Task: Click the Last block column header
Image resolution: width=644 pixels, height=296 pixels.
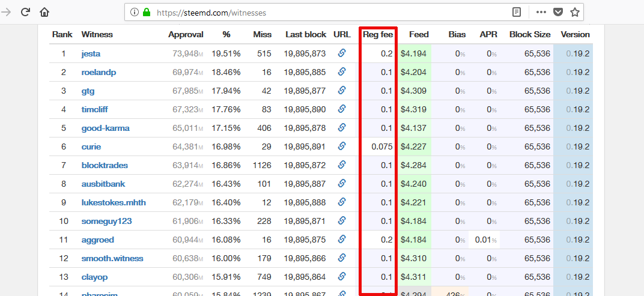Action: [x=306, y=34]
